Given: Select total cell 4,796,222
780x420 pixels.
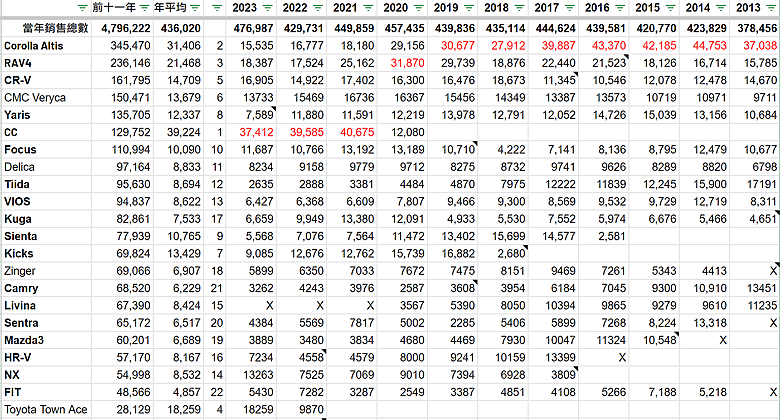Looking at the screenshot, I should click(x=125, y=28).
